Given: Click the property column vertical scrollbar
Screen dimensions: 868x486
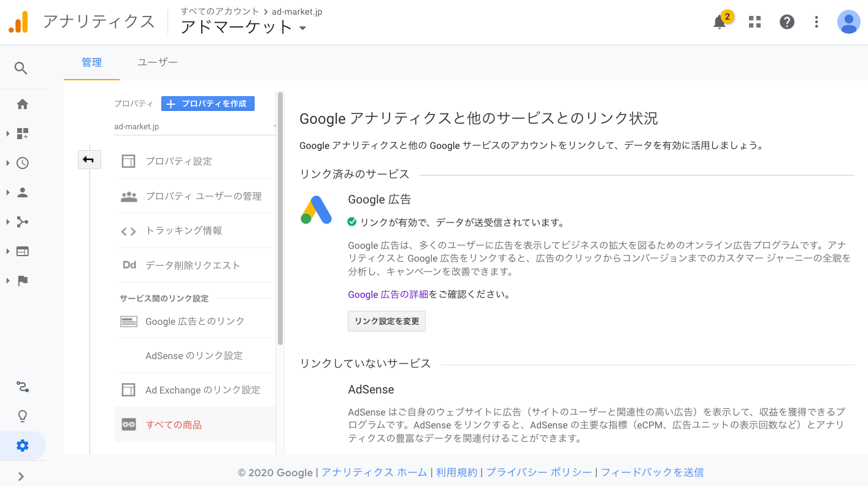Looking at the screenshot, I should 280,218.
